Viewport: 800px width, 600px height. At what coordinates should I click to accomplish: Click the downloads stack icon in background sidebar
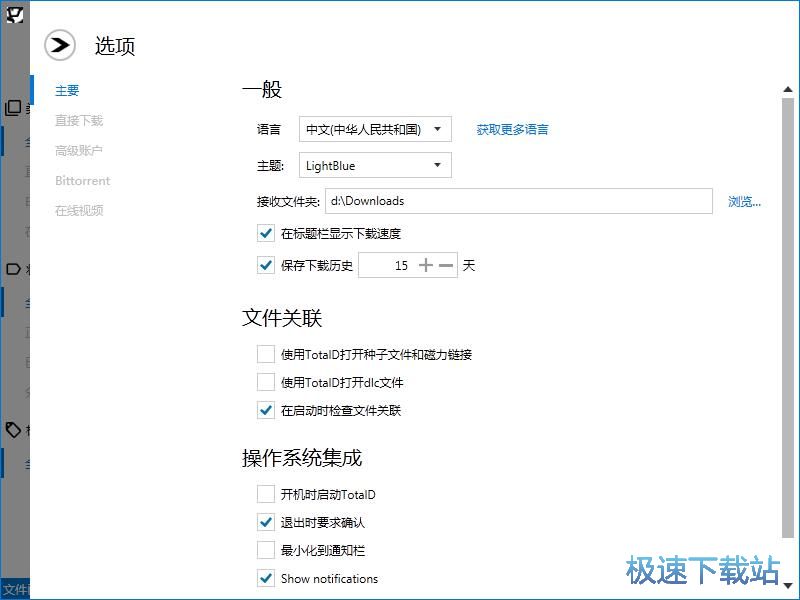[x=13, y=108]
